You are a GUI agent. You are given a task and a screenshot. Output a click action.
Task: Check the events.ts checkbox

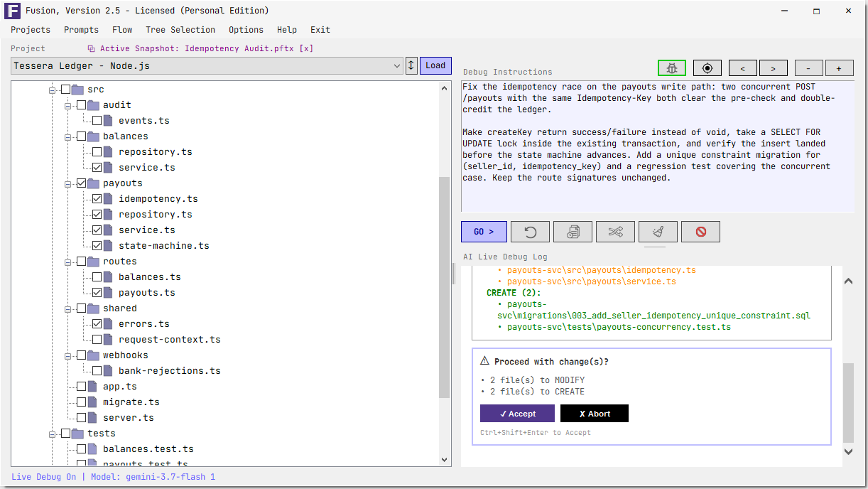click(97, 121)
